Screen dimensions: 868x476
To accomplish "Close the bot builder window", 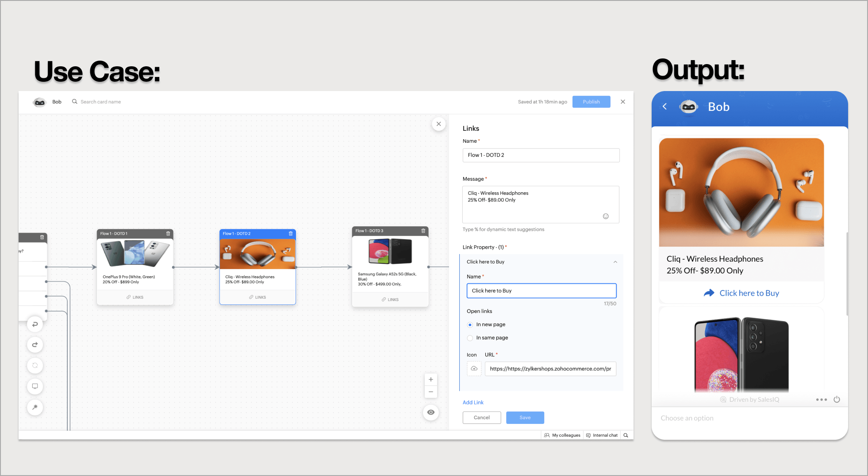I will click(623, 102).
